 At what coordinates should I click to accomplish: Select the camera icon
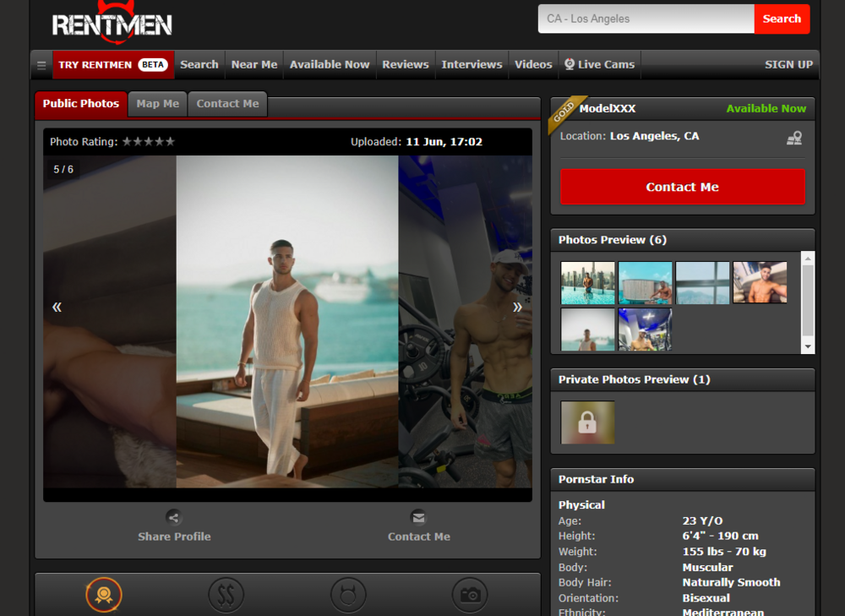click(x=470, y=595)
